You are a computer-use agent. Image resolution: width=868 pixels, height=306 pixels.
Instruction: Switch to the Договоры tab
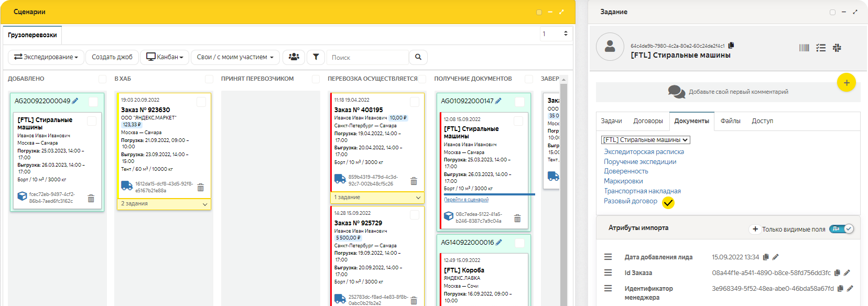[648, 121]
